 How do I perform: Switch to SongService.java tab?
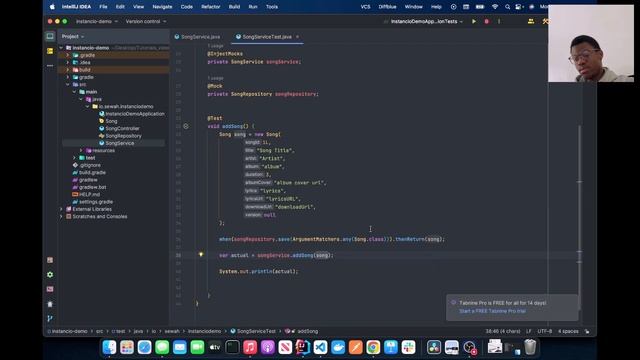[x=197, y=37]
